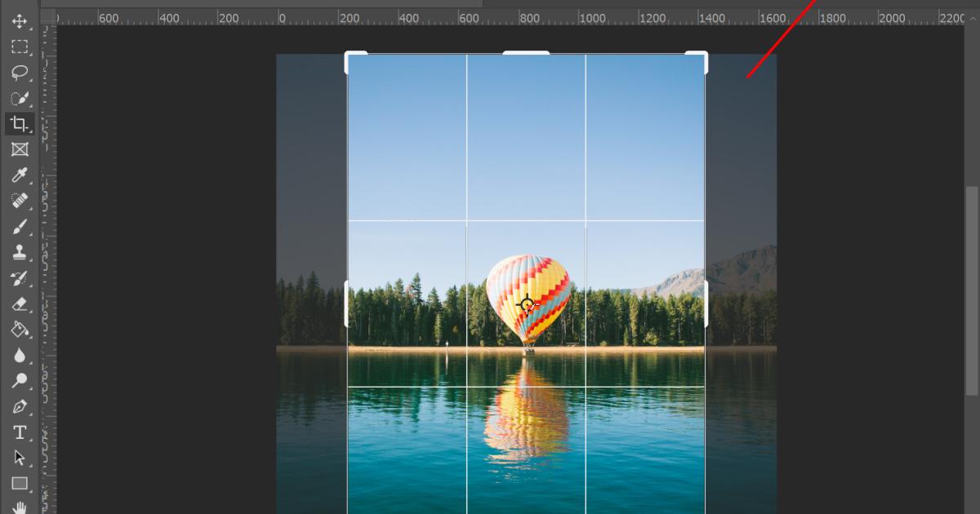The height and width of the screenshot is (514, 980).
Task: Select the Object Selection tool
Action: point(20,99)
